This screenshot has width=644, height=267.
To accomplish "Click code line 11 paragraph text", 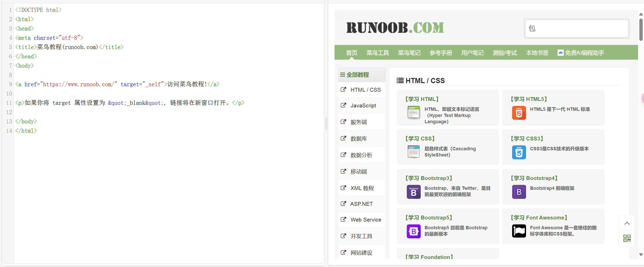I will 130,103.
